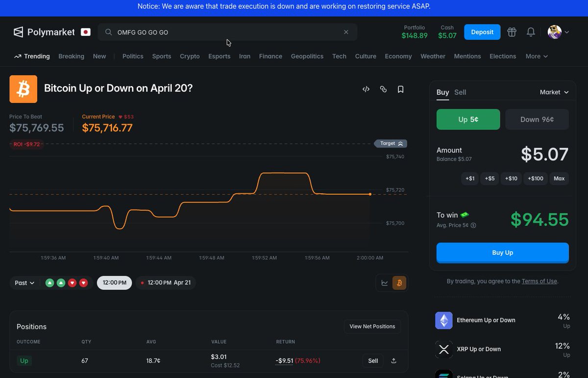Open the Finance category
This screenshot has height=378, width=588.
(x=270, y=56)
